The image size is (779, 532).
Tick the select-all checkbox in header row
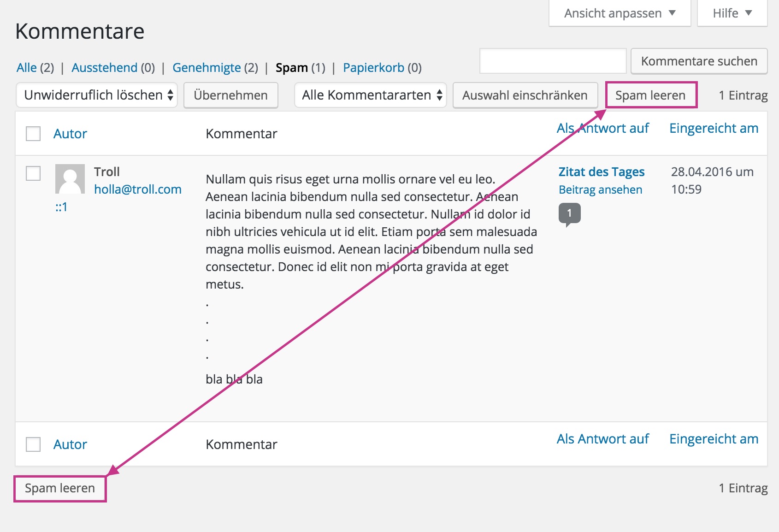click(x=33, y=134)
